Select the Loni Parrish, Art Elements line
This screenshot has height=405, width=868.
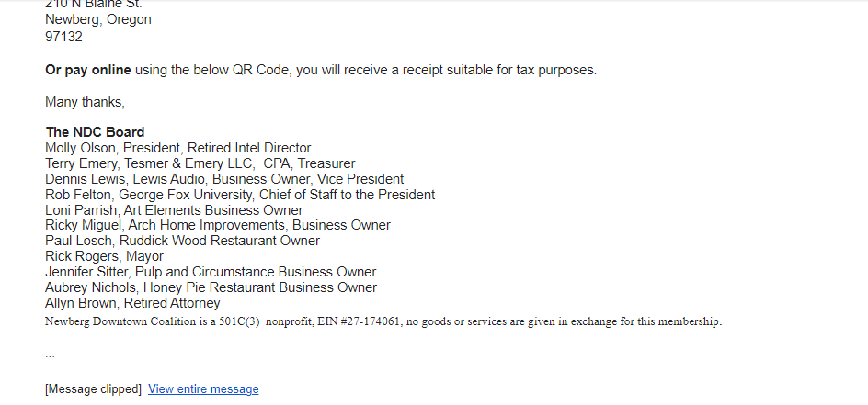(175, 210)
